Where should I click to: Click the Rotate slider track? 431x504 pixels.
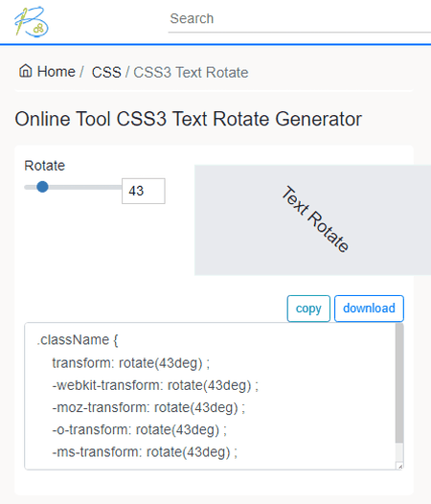click(74, 187)
